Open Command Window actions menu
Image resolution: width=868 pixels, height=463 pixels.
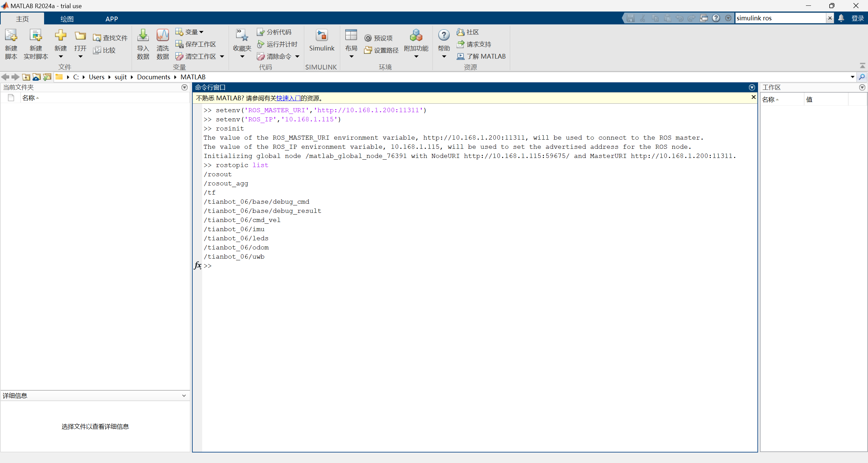[752, 87]
